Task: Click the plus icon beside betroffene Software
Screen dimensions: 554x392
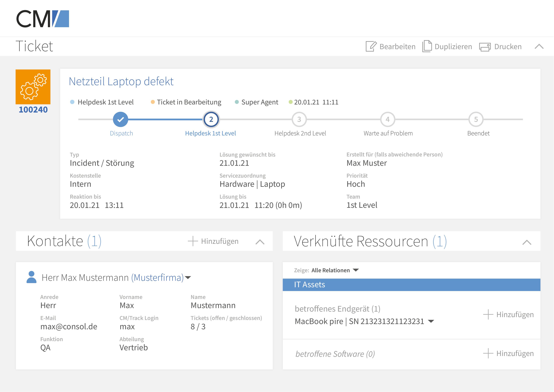Action: [x=488, y=353]
